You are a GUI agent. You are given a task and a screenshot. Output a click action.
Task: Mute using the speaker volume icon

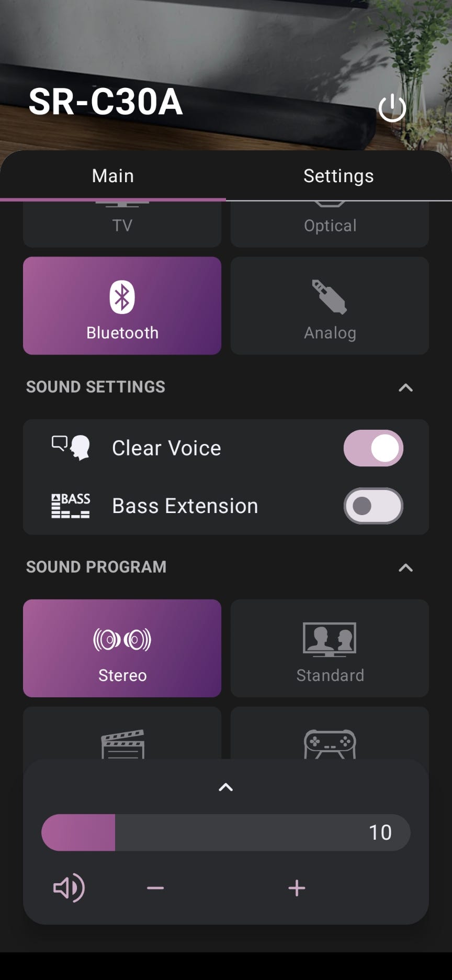[69, 888]
